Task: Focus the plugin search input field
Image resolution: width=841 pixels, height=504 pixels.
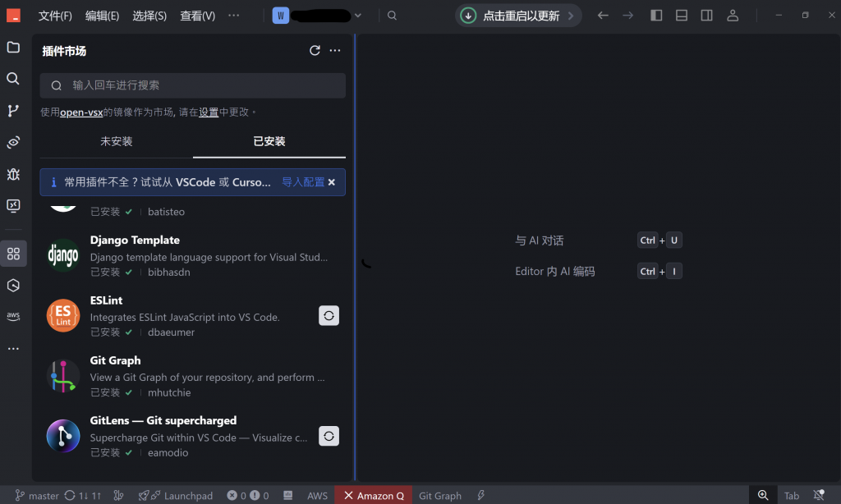Action: [192, 85]
